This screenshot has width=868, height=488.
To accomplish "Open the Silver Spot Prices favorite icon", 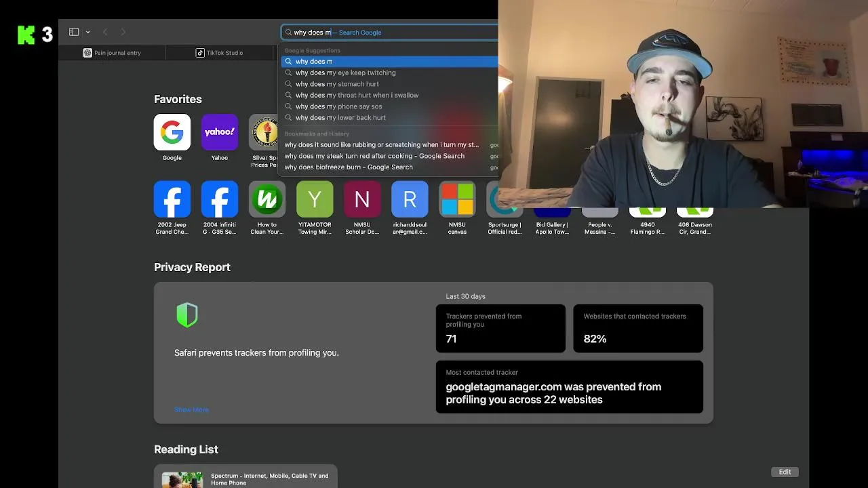I will 264,132.
